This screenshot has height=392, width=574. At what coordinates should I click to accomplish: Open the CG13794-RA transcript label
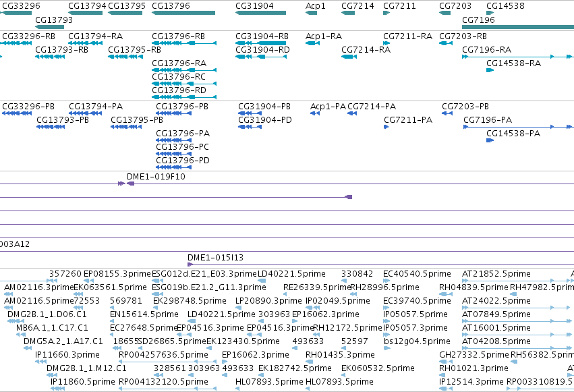96,36
